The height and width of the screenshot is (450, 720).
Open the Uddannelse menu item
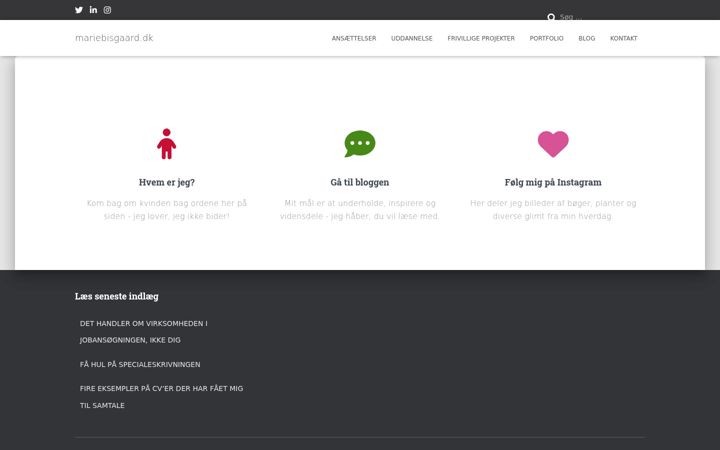point(411,39)
